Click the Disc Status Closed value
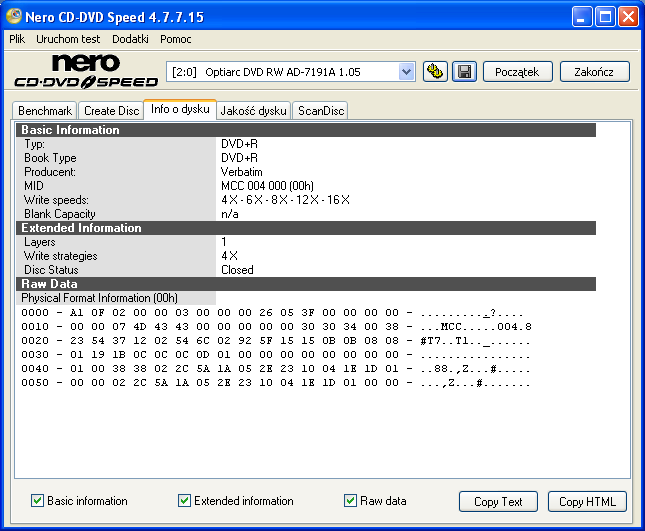Viewport: 645px width, 531px height. point(237,270)
